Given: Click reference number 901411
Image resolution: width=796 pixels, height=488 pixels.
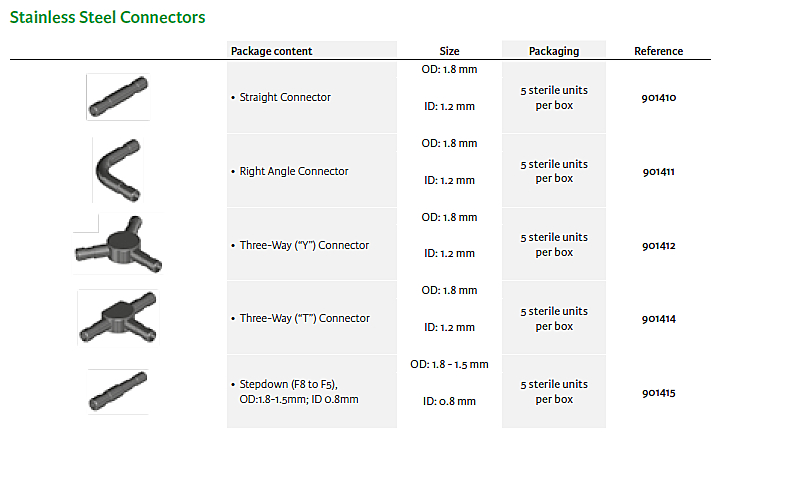Looking at the screenshot, I should 659,172.
